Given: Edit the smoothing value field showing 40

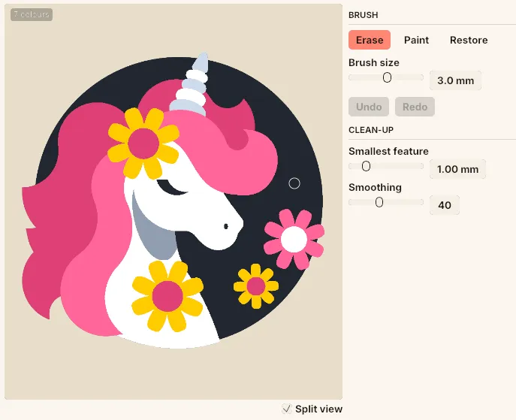Looking at the screenshot, I should 444,205.
